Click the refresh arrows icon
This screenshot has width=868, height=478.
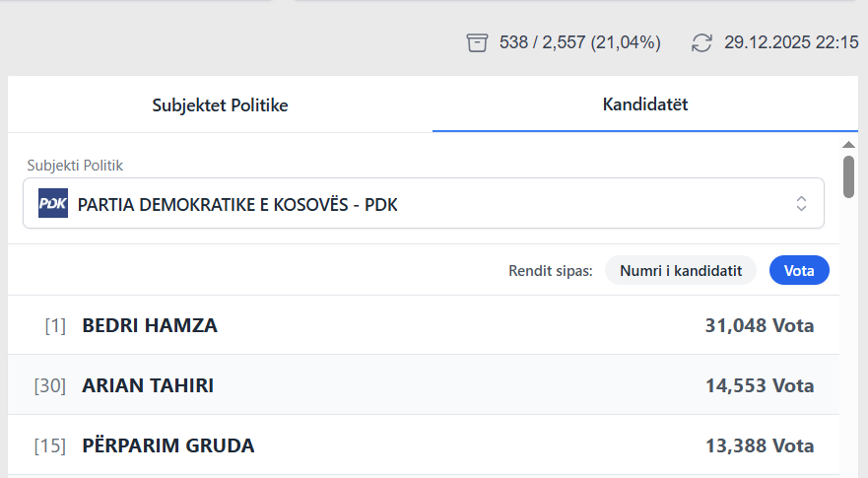(701, 42)
